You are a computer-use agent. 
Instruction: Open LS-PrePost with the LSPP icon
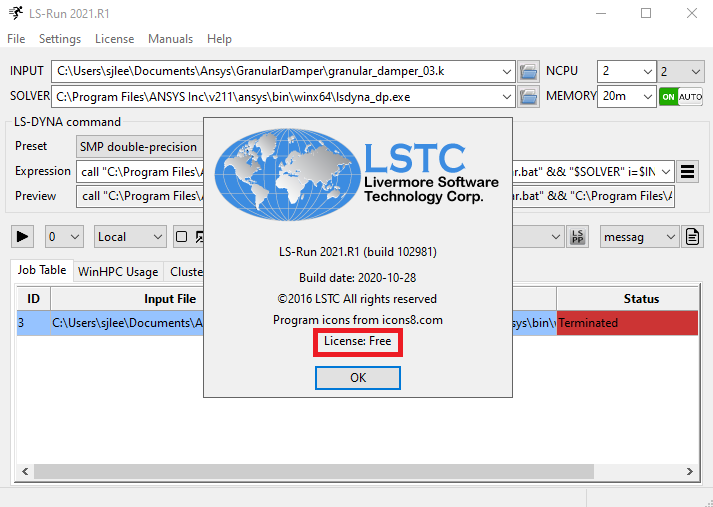tap(577, 236)
